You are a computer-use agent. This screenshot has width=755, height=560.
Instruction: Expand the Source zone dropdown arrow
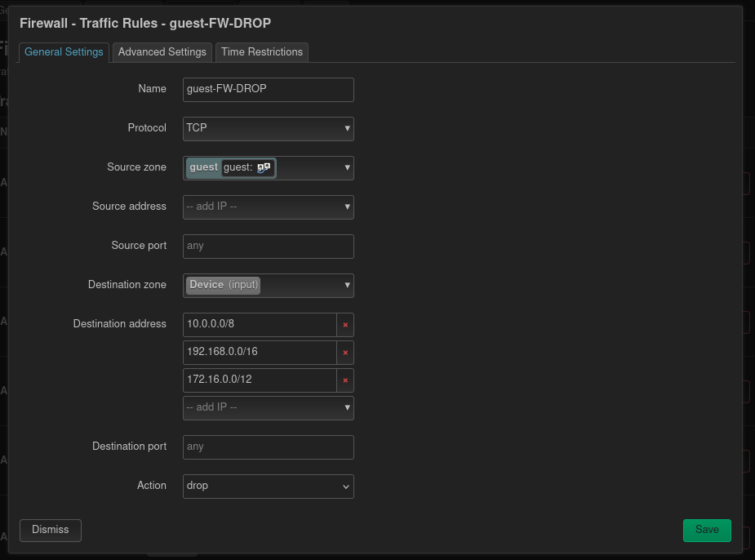tap(347, 167)
